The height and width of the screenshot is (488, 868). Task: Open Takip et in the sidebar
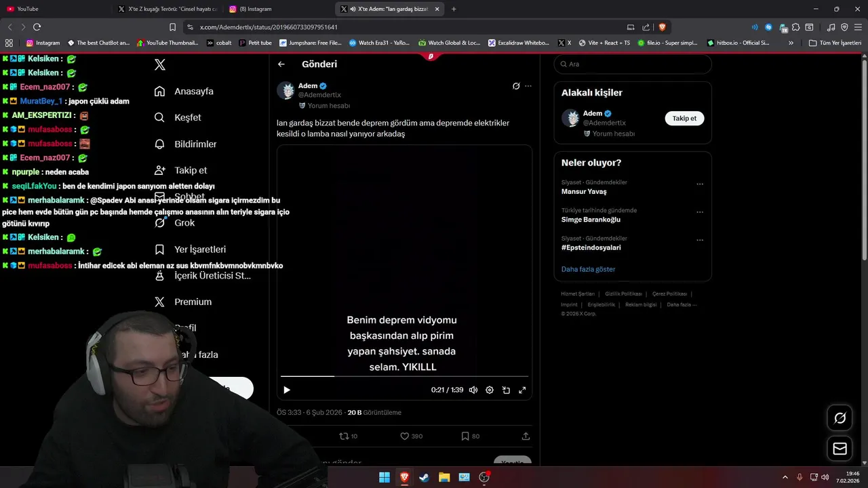tap(180, 170)
